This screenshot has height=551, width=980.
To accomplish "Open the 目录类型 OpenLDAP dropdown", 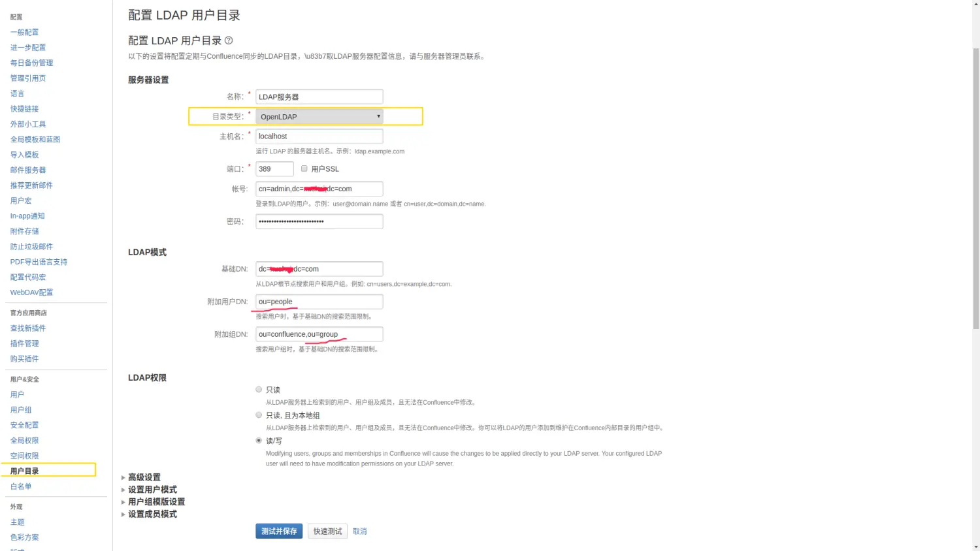I will pos(319,116).
